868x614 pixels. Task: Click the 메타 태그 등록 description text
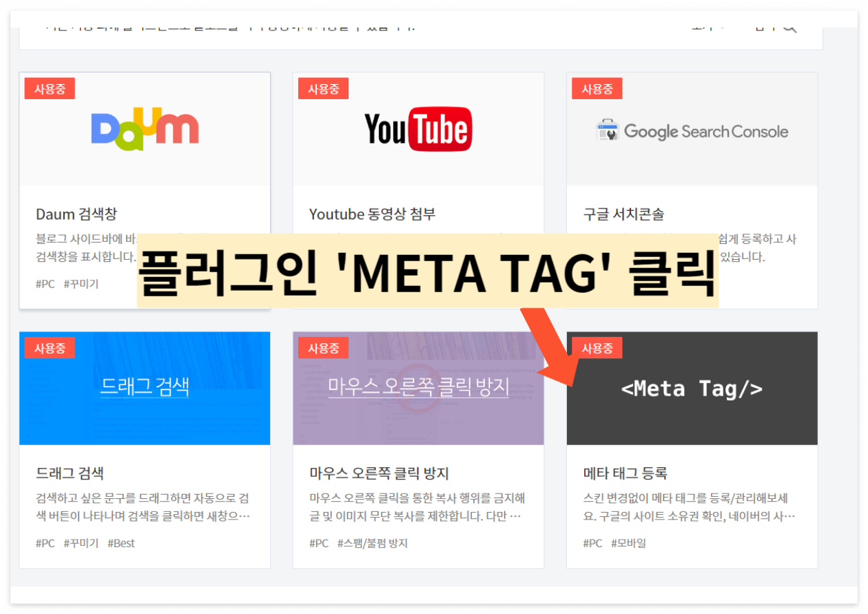pyautogui.click(x=690, y=507)
